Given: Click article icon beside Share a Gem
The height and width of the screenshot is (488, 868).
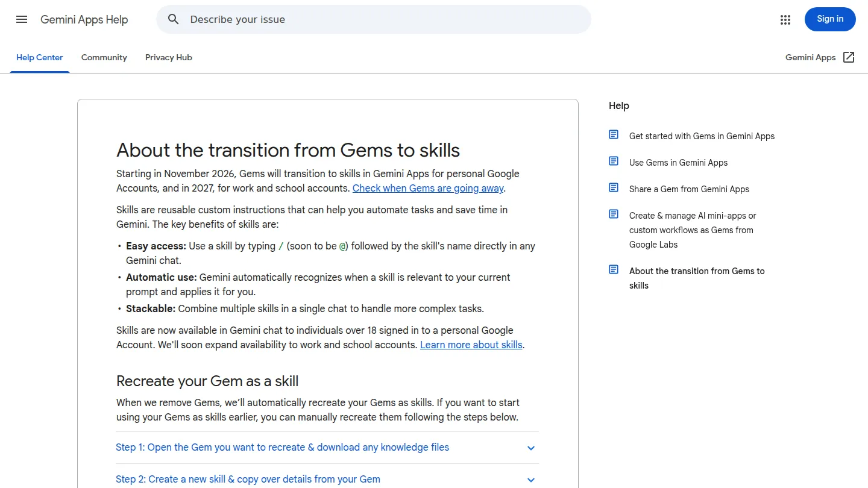Looking at the screenshot, I should tap(614, 188).
